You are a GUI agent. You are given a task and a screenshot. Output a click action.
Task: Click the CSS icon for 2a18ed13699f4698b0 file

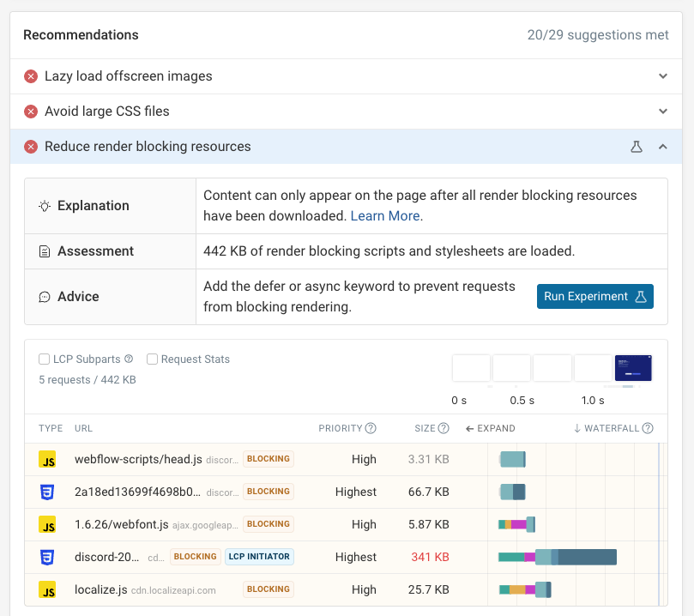pos(48,492)
